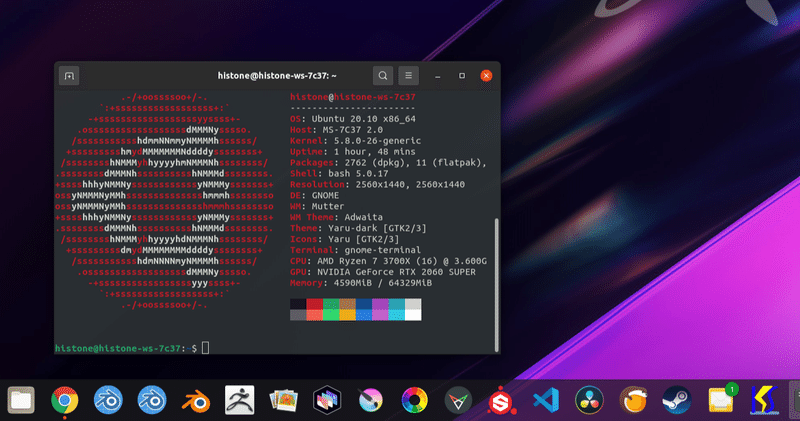
Task: Click the command prompt cursor line
Action: pos(132,348)
